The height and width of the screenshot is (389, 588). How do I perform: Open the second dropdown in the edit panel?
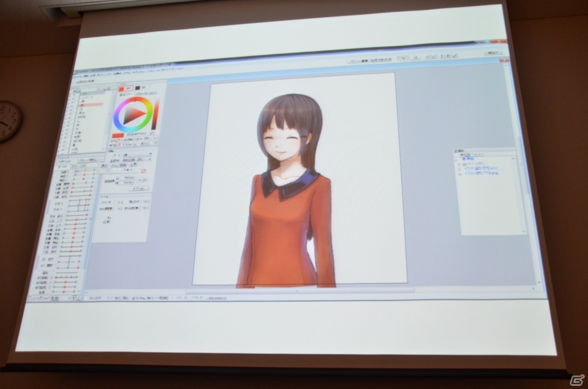coord(137,160)
